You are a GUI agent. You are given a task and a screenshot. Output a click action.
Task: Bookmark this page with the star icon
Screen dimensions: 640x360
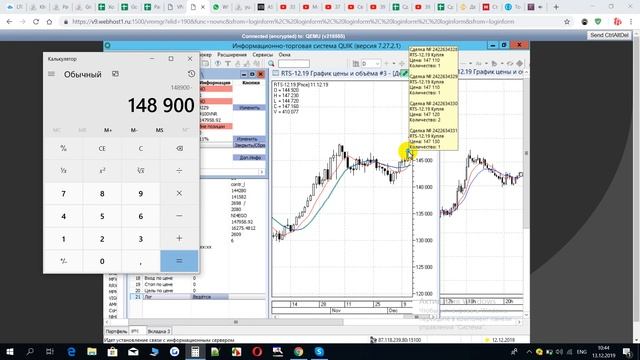pyautogui.click(x=567, y=22)
